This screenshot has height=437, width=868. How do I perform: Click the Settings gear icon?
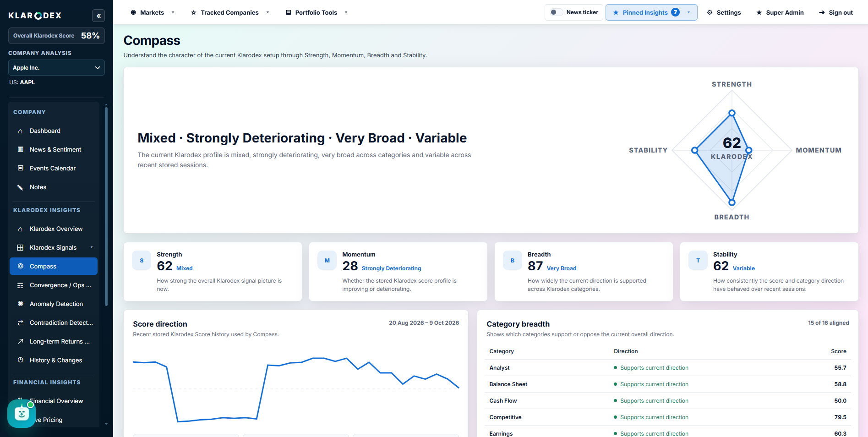(710, 12)
